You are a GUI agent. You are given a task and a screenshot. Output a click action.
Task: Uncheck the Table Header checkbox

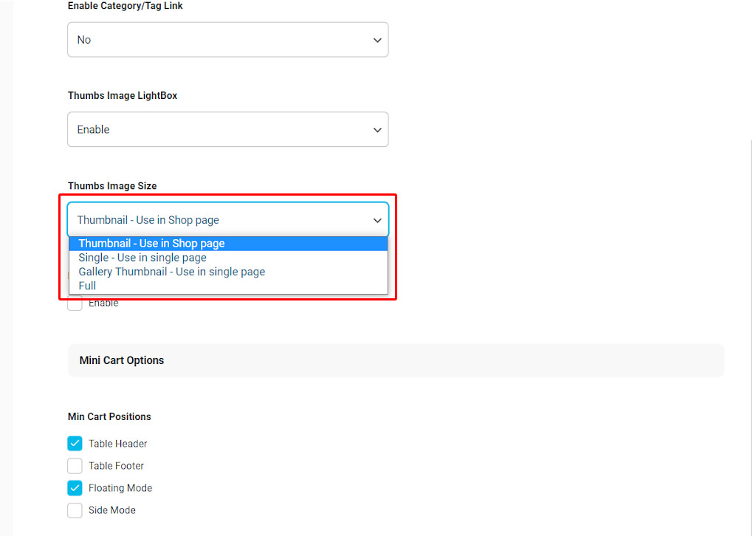[75, 444]
